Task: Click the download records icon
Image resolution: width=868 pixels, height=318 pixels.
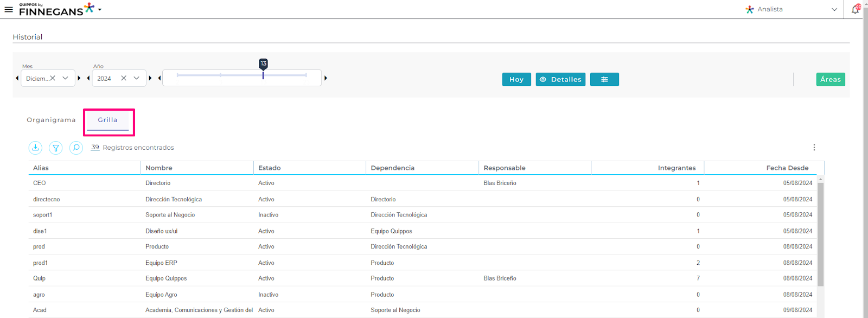Action: pyautogui.click(x=35, y=148)
